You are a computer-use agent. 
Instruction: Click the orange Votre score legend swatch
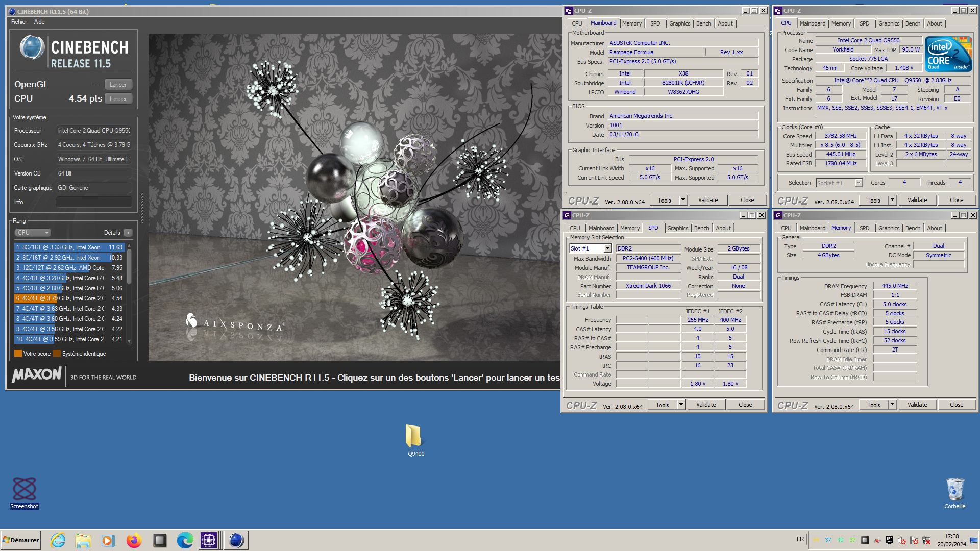pyautogui.click(x=18, y=354)
